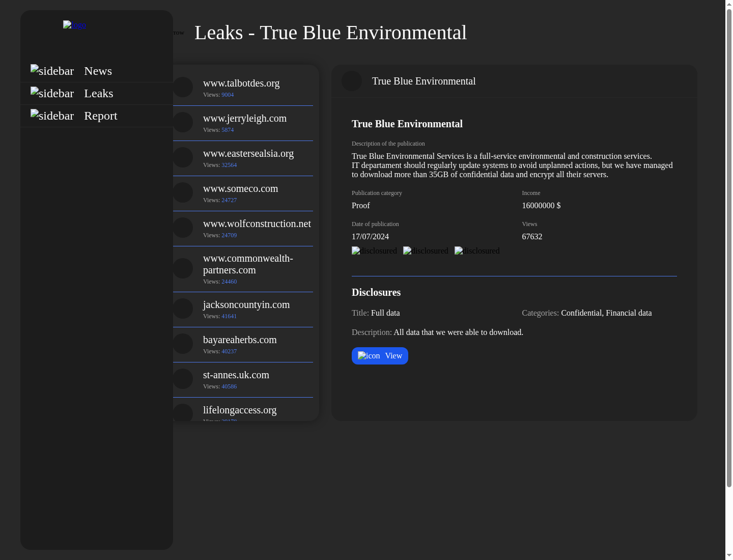Screen dimensions: 733x560
Task: Open the st-annes.uk.com entry
Action: point(243,380)
